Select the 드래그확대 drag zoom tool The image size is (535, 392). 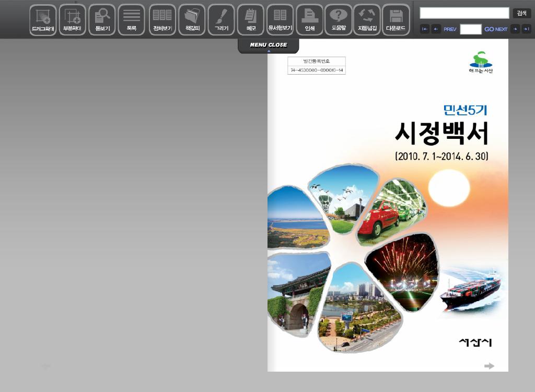pos(43,20)
